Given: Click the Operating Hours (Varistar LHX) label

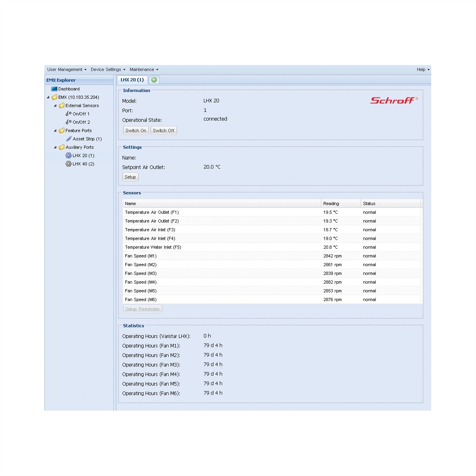Looking at the screenshot, I should point(156,336).
